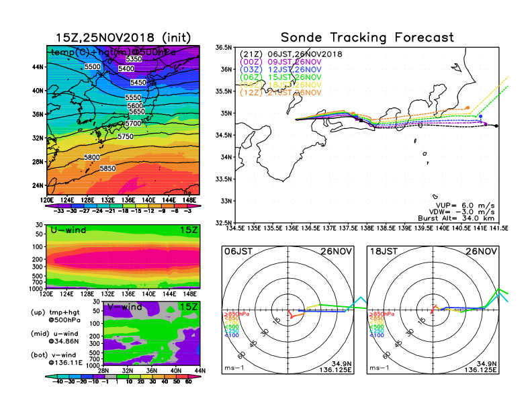Viewport: 532px width, 411px height.
Task: Click the 'V-wind' panel label
Action: pos(125,307)
